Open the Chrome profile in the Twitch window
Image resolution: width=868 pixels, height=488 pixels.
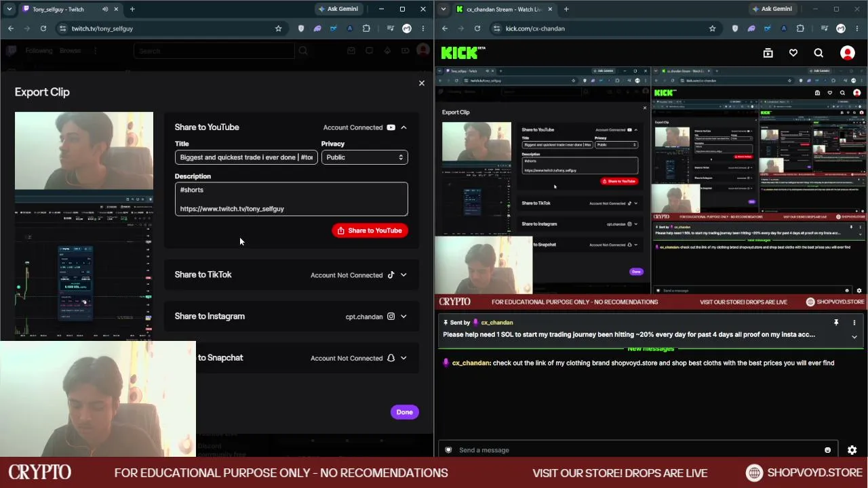pyautogui.click(x=407, y=28)
